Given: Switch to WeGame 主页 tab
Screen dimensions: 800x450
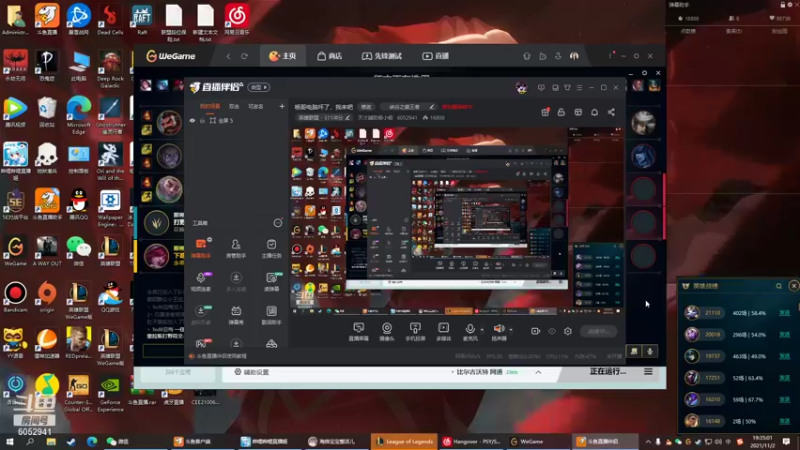Looking at the screenshot, I should tap(283, 56).
